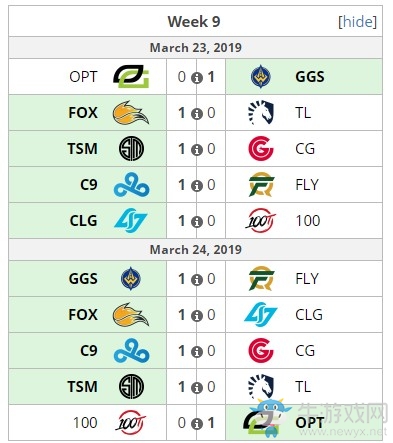
Task: Click Clutch Gaming logo in C9 vs CG row
Action: [261, 350]
